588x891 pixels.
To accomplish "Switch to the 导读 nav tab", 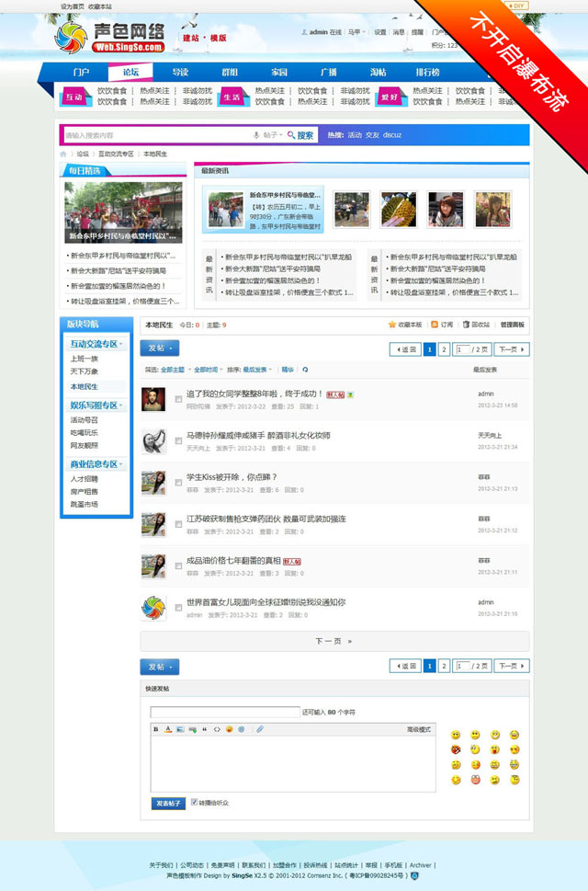I will pos(180,72).
